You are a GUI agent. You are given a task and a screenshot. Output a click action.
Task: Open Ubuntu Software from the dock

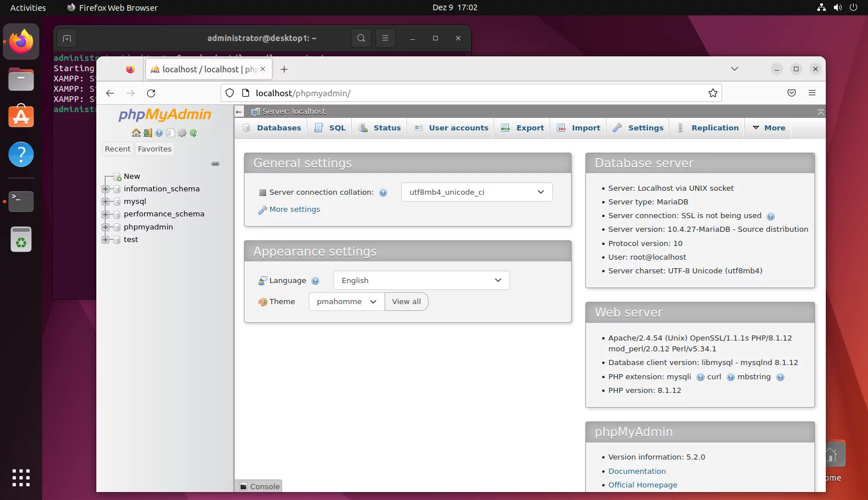click(21, 117)
